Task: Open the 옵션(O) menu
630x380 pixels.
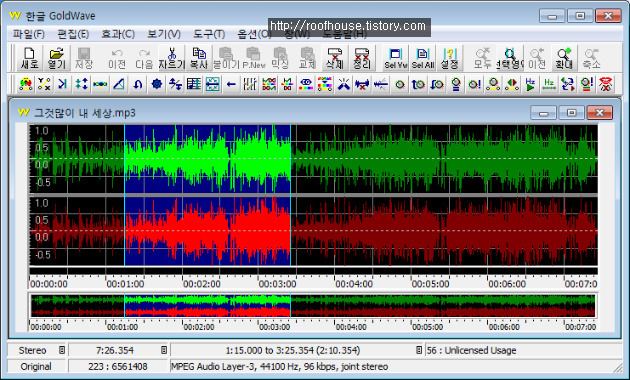Action: [255, 34]
